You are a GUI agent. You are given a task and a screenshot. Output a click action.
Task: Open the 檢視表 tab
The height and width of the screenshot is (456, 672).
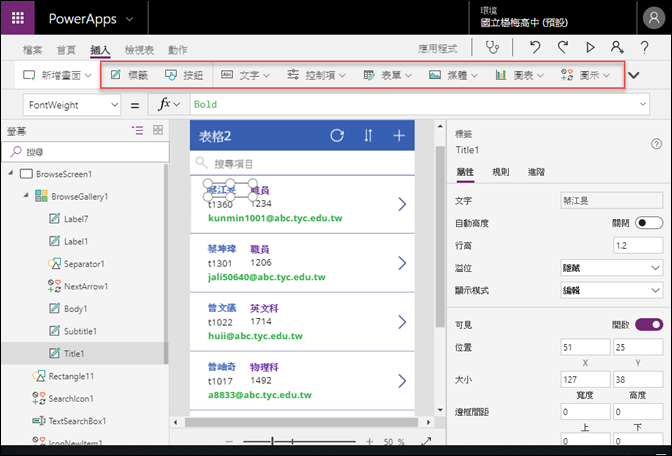tap(139, 50)
